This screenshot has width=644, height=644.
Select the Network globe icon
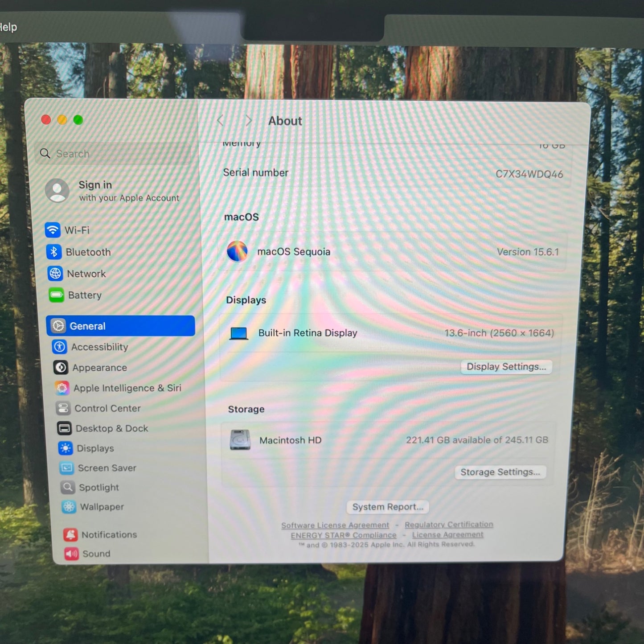coord(55,273)
